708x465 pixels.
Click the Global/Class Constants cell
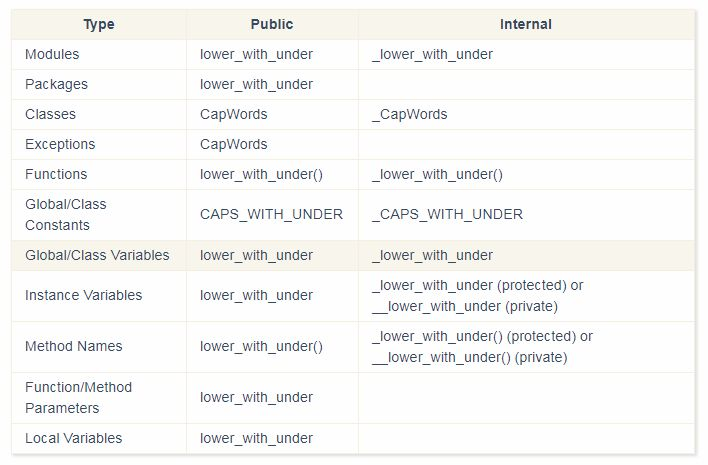(x=66, y=214)
